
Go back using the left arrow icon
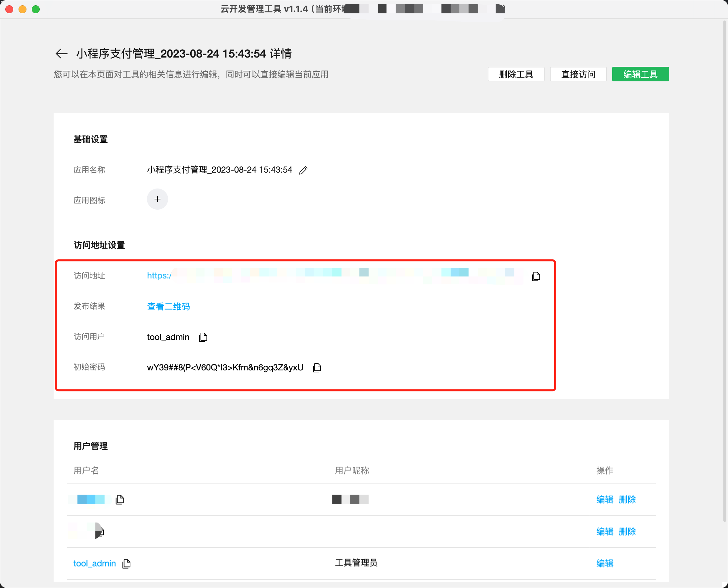click(61, 54)
